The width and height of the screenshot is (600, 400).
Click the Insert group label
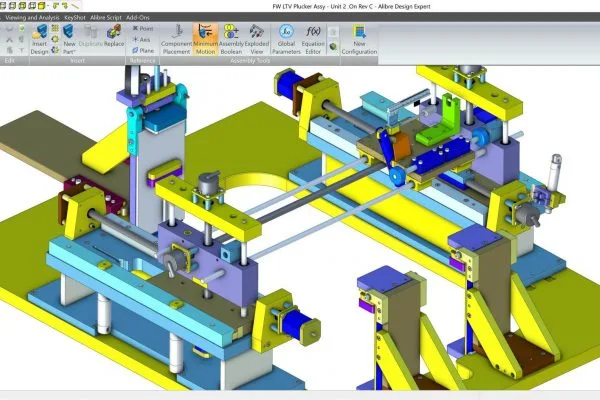click(77, 60)
